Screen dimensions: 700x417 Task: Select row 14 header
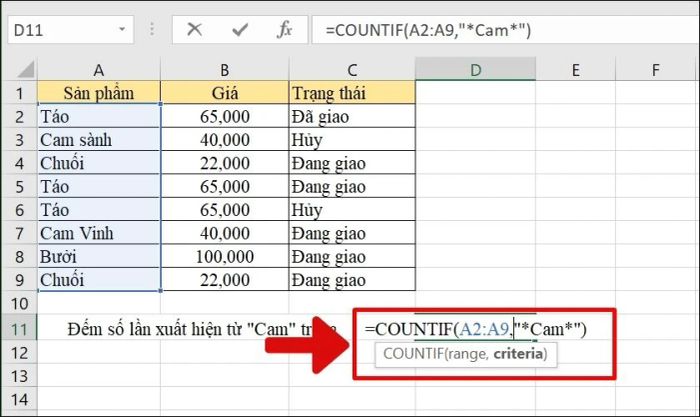(x=19, y=399)
